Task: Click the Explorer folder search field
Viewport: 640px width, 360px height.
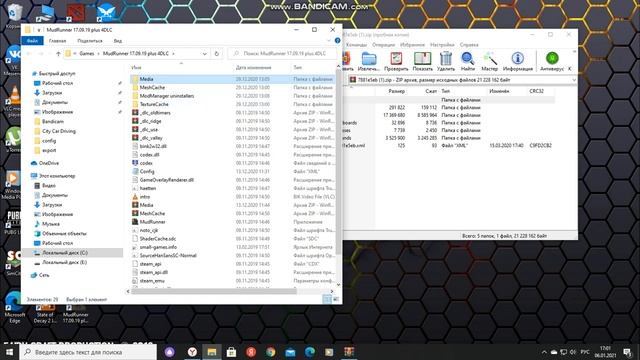Action: point(282,53)
